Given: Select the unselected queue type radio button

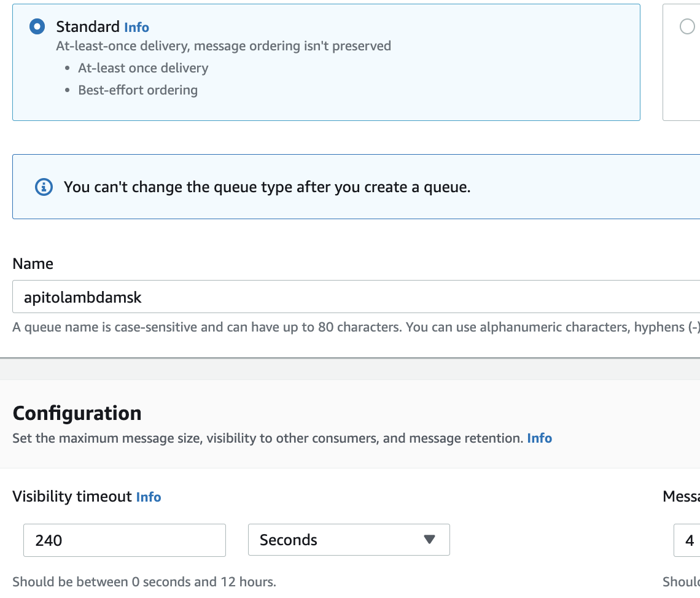Looking at the screenshot, I should pyautogui.click(x=687, y=27).
